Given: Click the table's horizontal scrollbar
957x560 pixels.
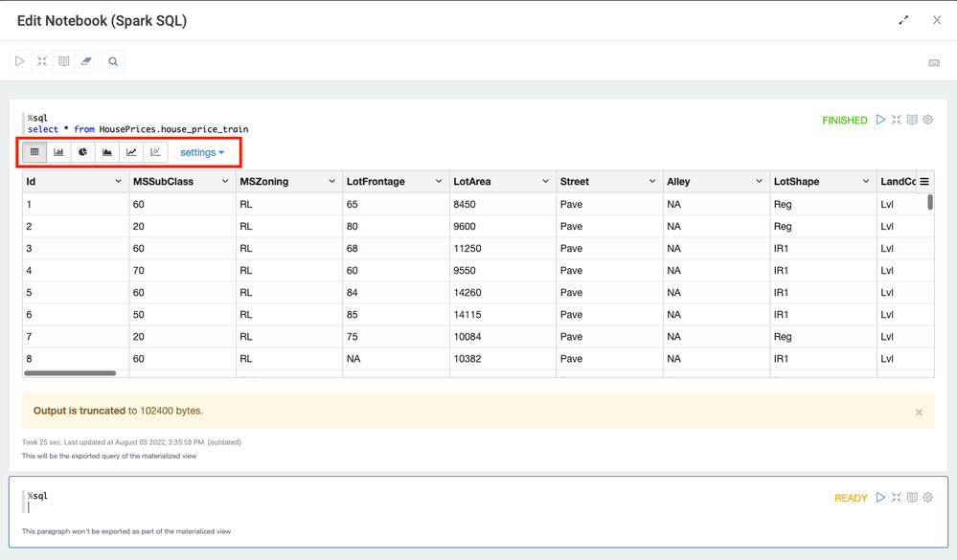Looking at the screenshot, I should pos(70,373).
